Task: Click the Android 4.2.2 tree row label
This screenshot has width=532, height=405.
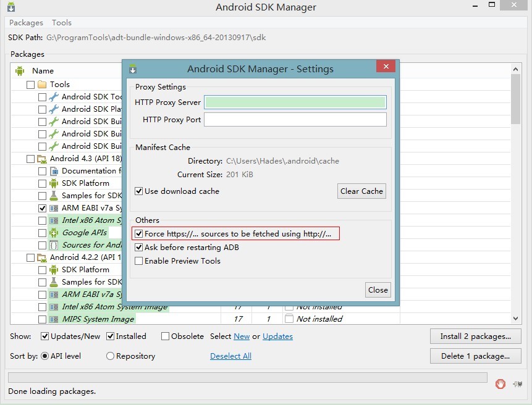Action: click(x=85, y=257)
